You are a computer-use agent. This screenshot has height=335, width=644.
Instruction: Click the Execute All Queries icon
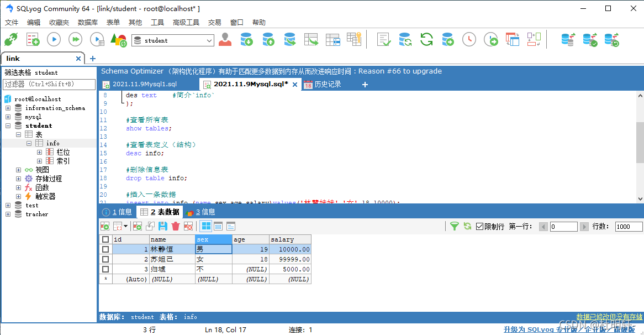click(x=75, y=39)
